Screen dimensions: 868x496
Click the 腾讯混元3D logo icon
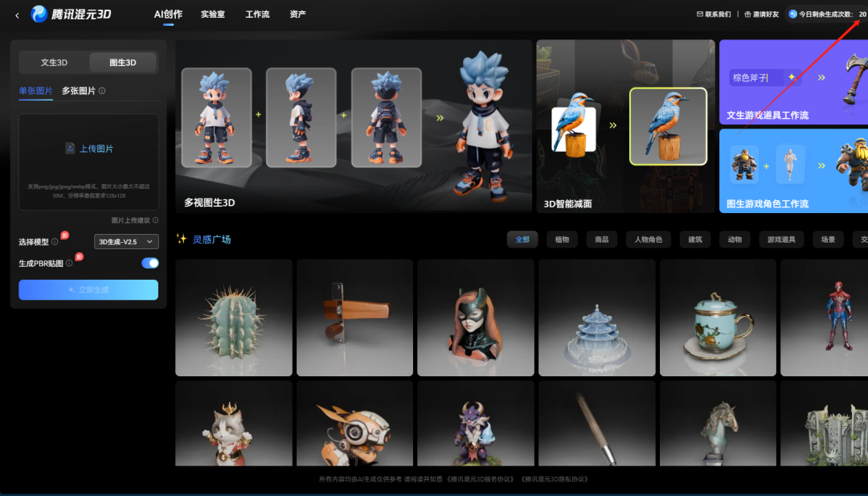coord(39,14)
